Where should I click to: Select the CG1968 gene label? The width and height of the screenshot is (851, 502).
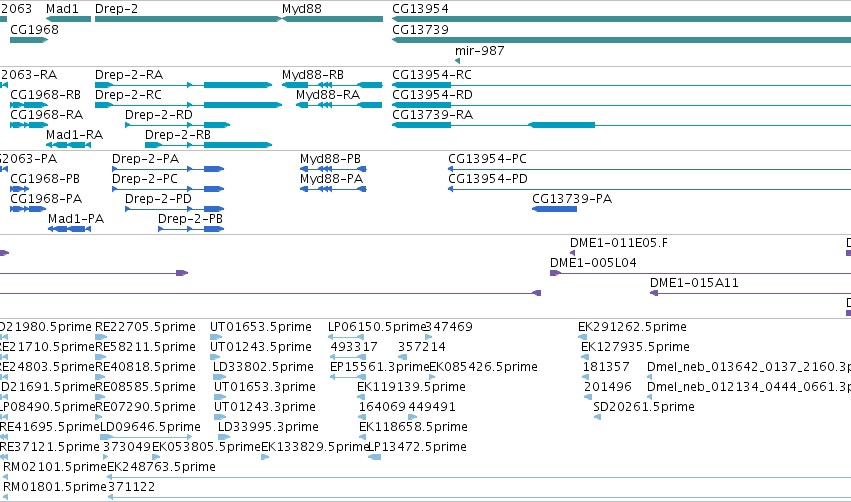[x=34, y=29]
